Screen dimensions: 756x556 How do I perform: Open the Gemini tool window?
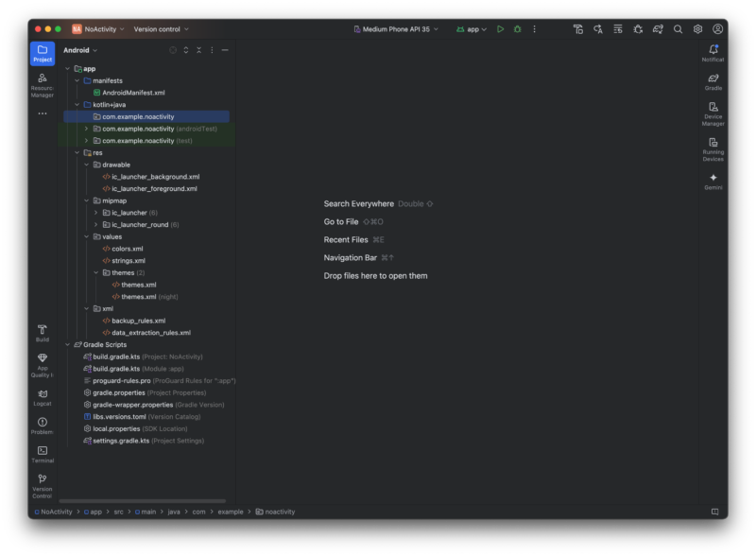click(x=713, y=181)
